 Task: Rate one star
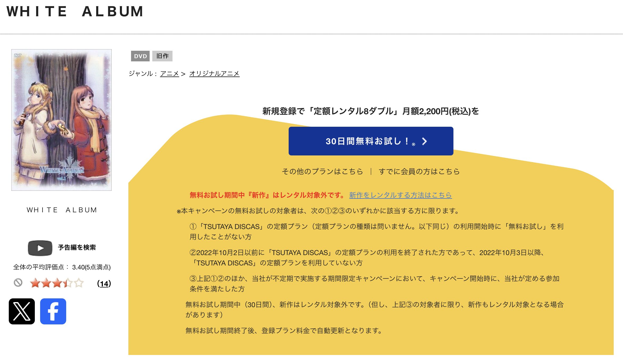35,283
